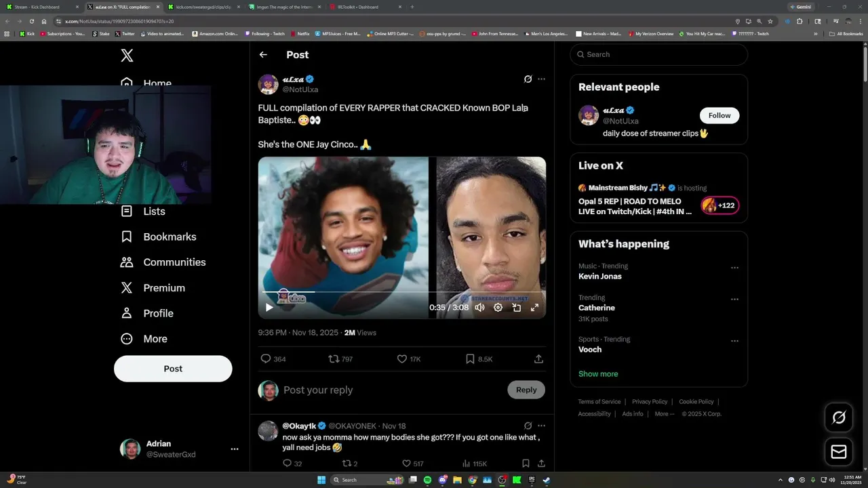Like Okay1k's reply with 517 likes

pos(413,464)
